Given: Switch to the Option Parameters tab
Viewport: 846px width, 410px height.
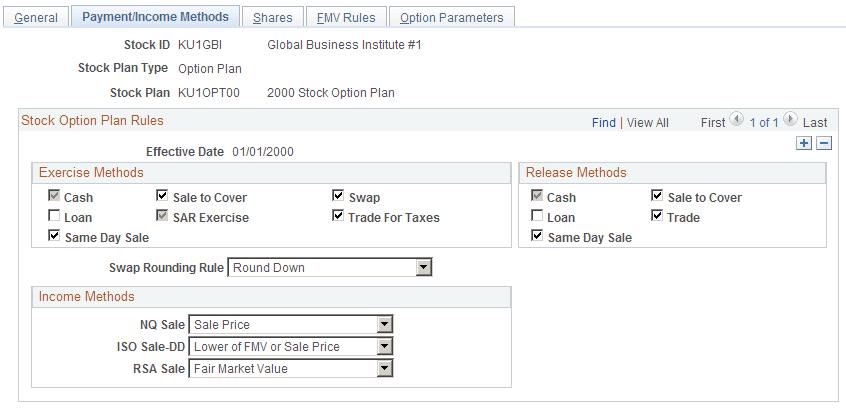Looking at the screenshot, I should click(452, 17).
